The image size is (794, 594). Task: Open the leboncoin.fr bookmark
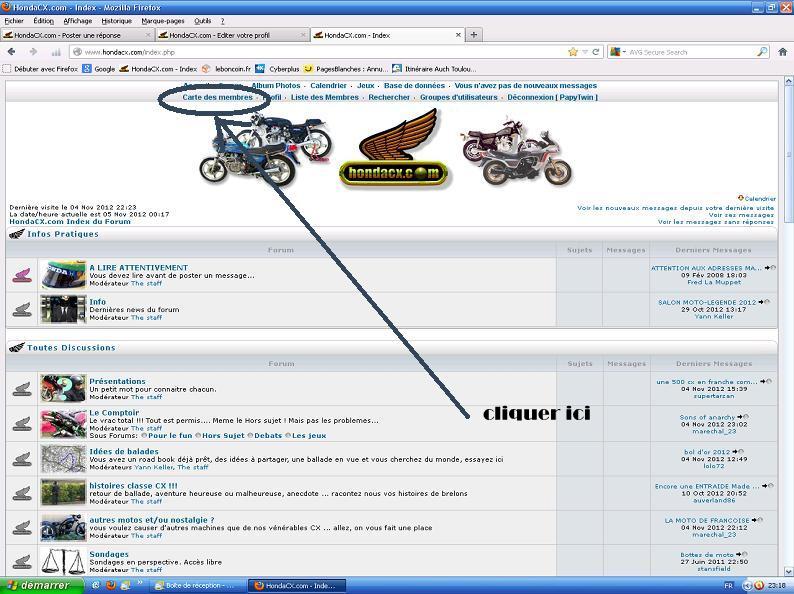coord(226,69)
